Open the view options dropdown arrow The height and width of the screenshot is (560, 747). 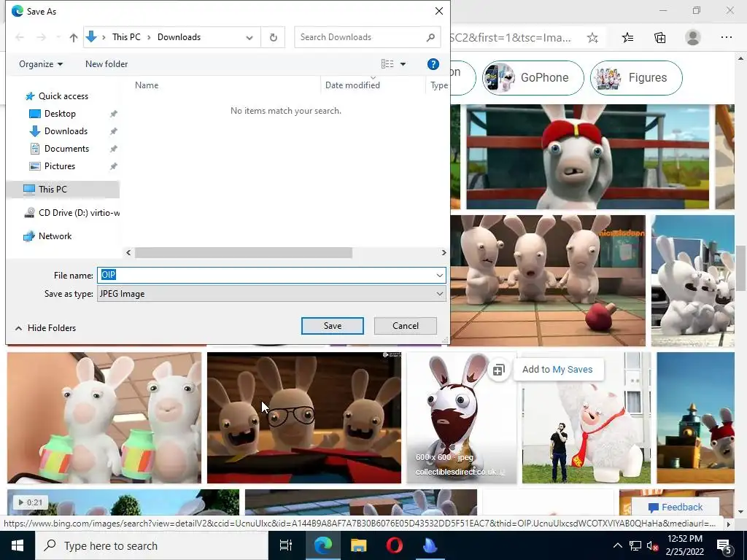tap(403, 64)
